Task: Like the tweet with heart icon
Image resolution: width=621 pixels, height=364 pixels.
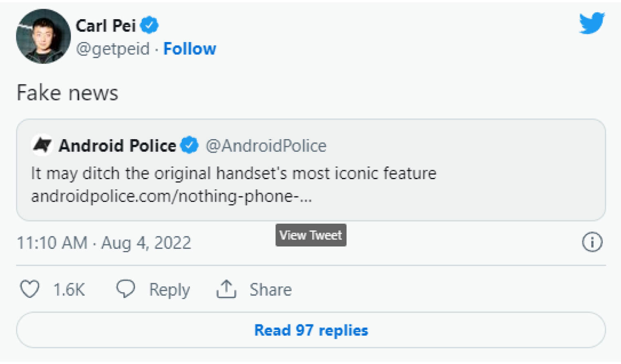Action: coord(30,289)
